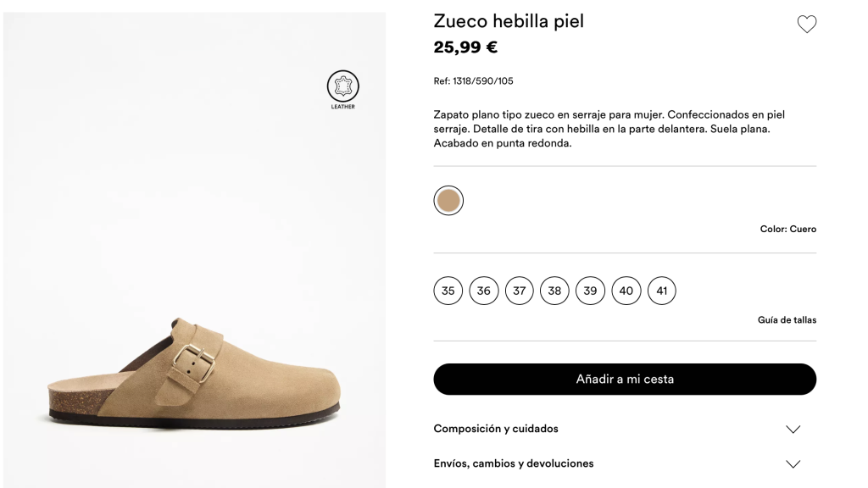Image resolution: width=868 pixels, height=488 pixels.
Task: Pick size 36 for the clog
Action: tap(483, 291)
